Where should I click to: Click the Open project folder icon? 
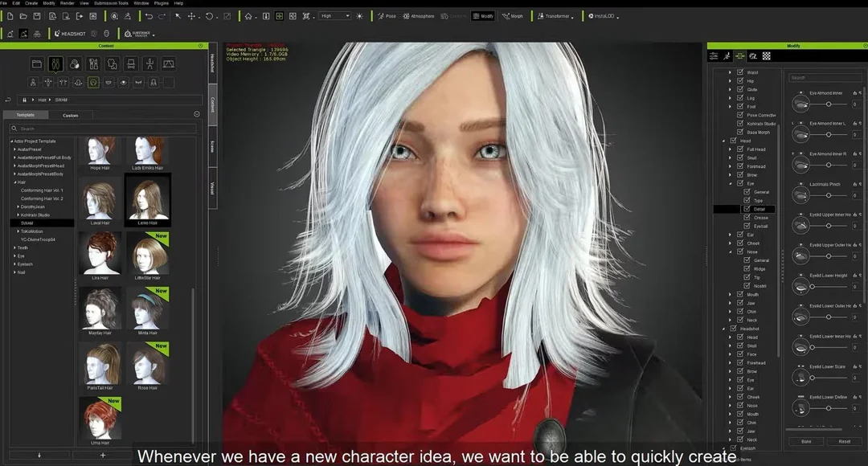[23, 17]
